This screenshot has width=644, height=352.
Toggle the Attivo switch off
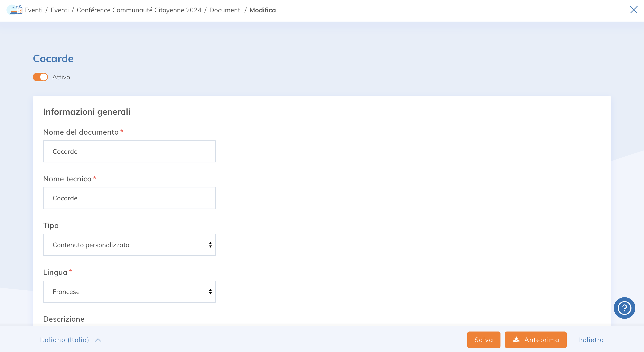click(40, 77)
